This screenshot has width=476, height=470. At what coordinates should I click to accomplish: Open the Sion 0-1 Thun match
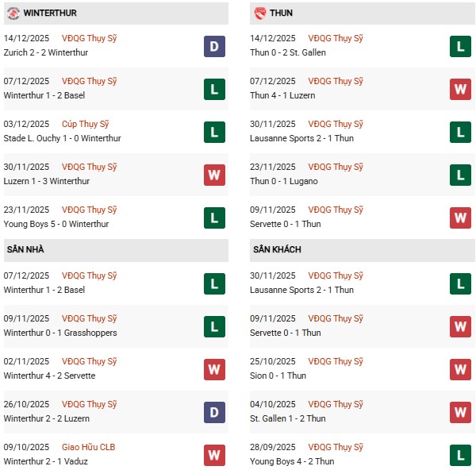pos(280,376)
